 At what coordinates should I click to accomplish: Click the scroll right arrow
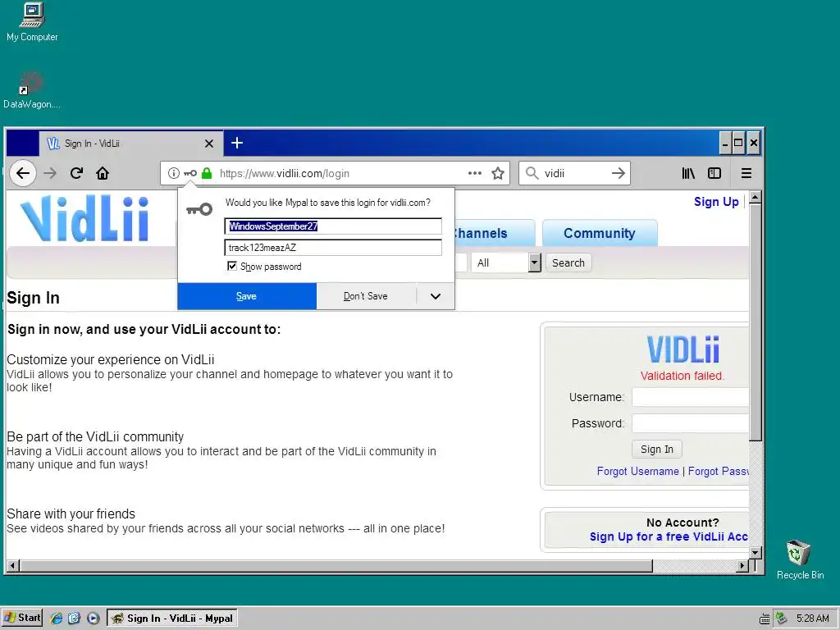[x=742, y=565]
